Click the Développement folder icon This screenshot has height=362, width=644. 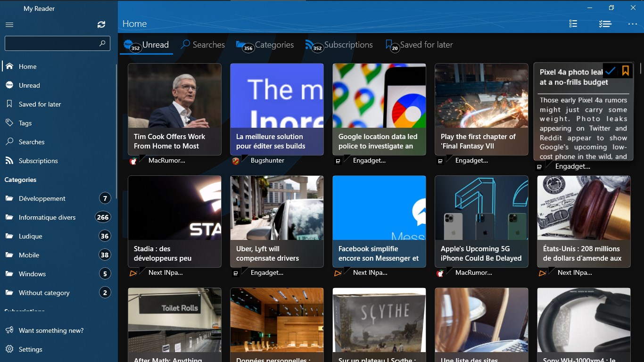[9, 198]
